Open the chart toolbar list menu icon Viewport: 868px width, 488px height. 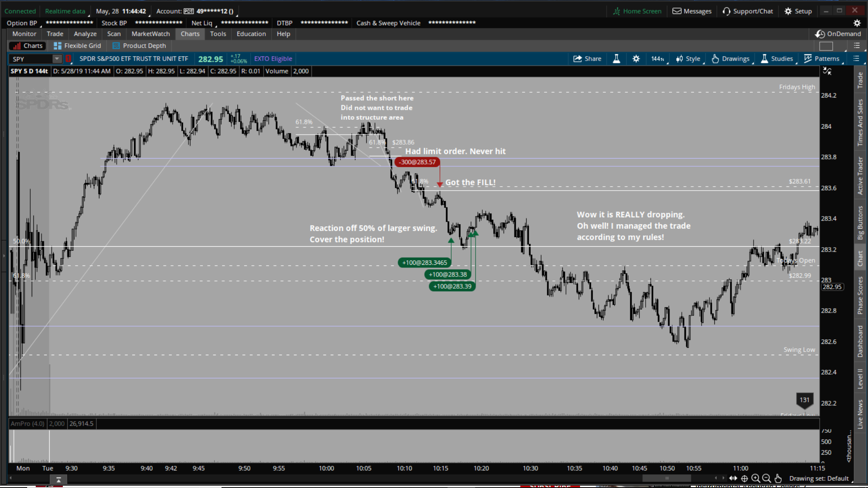pyautogui.click(x=856, y=59)
